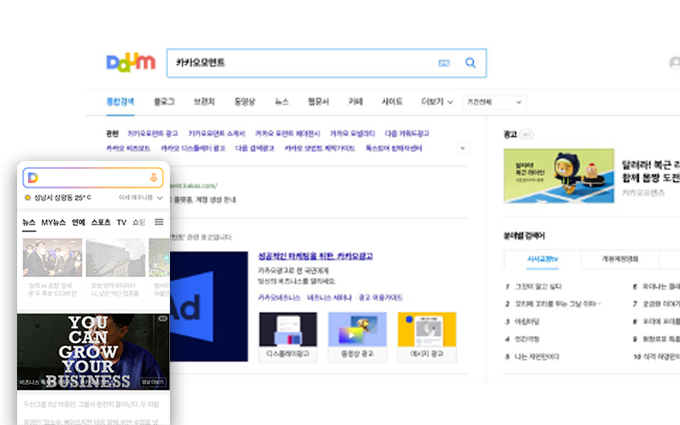Click the 영상 더보기 button on video ad
The image size is (680, 425).
tap(153, 382)
